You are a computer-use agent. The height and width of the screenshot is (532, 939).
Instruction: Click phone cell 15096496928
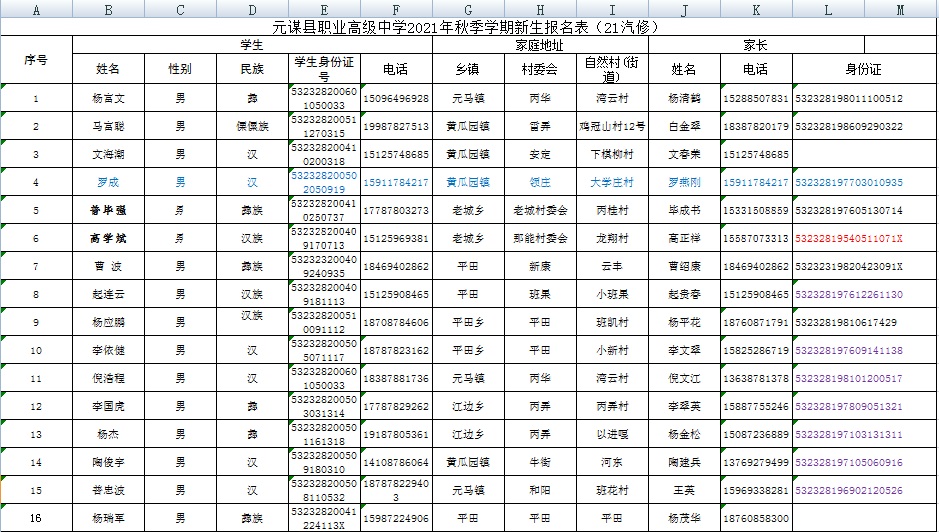[x=396, y=98]
